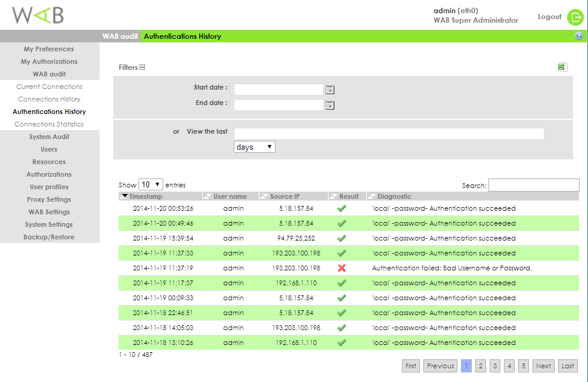Screen dimensions: 588x382
Task: Open the Start date calendar picker
Action: 330,90
